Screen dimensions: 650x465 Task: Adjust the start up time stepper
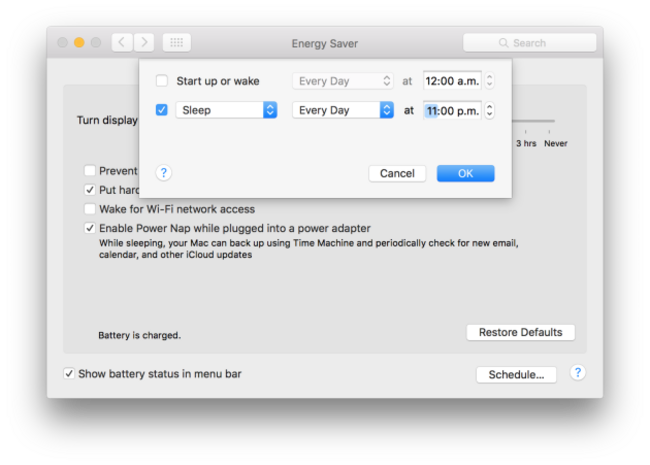[488, 81]
